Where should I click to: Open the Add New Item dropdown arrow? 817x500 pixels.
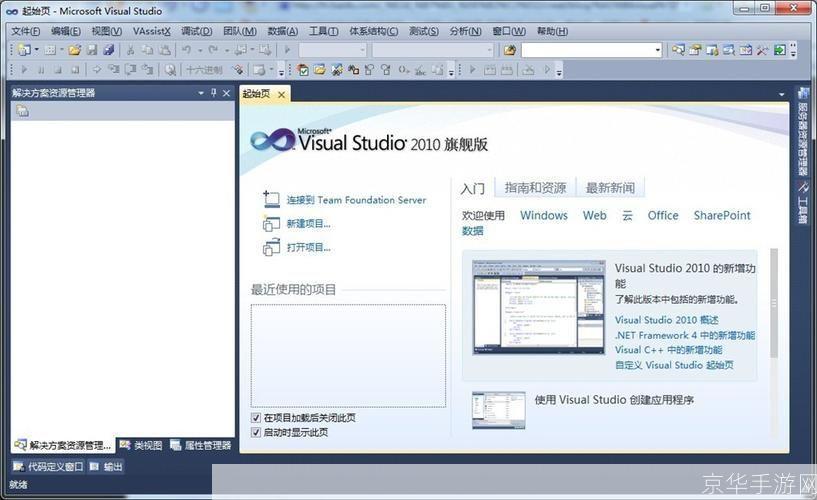(61, 50)
